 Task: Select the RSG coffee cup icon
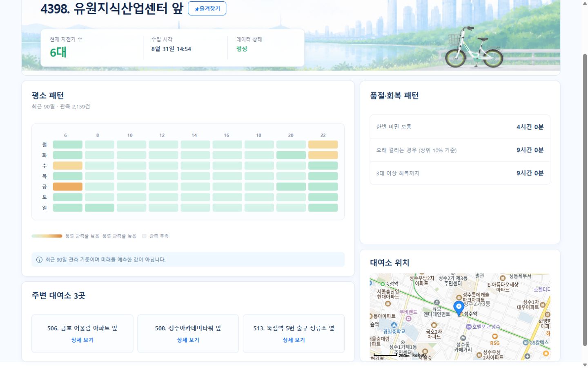495,337
